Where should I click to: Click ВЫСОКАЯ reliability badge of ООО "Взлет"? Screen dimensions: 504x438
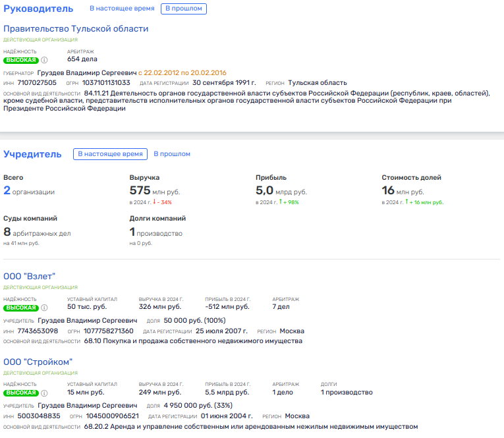(20, 308)
